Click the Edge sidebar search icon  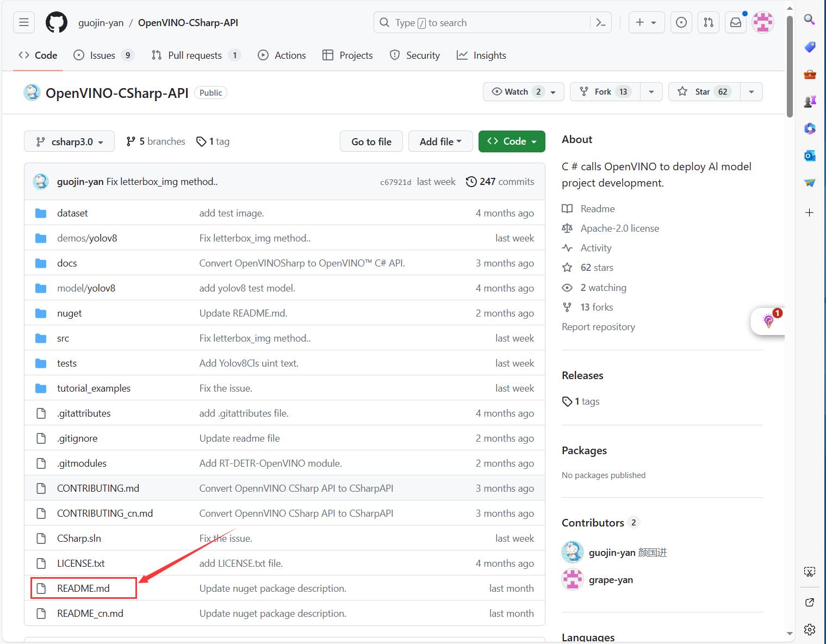click(810, 20)
